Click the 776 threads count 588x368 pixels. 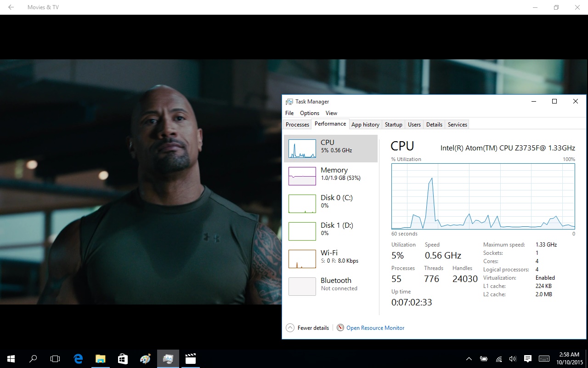click(x=432, y=279)
